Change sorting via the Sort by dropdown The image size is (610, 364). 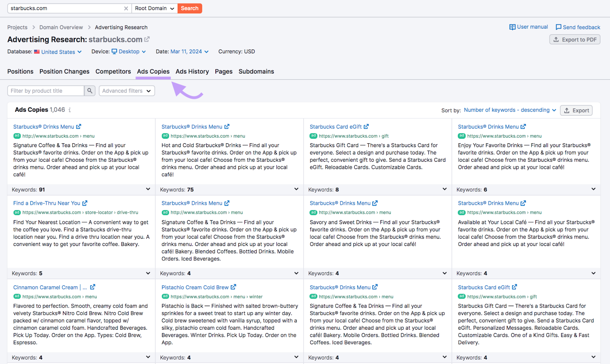click(x=509, y=110)
